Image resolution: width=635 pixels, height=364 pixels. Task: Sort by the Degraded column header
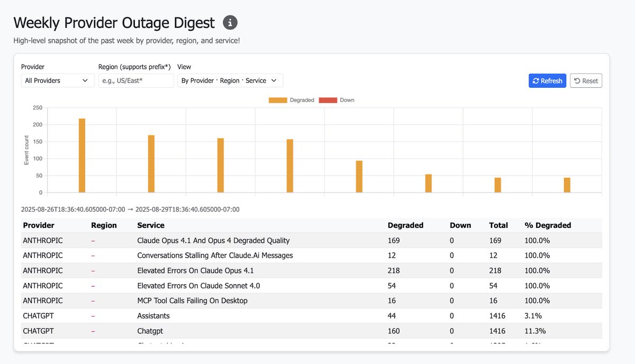click(405, 225)
